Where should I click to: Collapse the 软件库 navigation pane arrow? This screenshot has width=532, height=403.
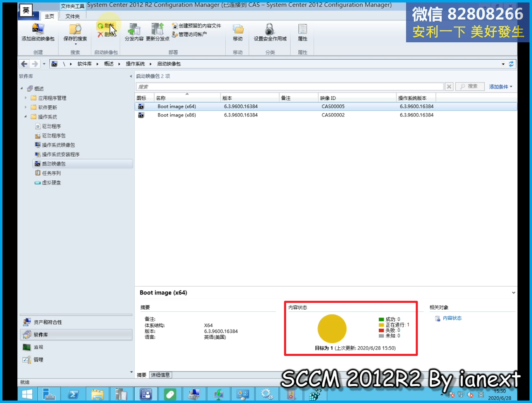pos(131,76)
